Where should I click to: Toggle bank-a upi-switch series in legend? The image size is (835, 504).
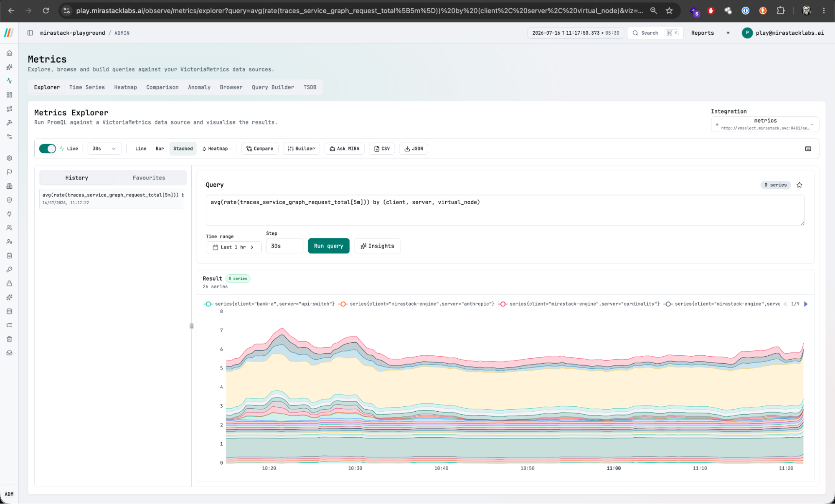click(x=269, y=304)
